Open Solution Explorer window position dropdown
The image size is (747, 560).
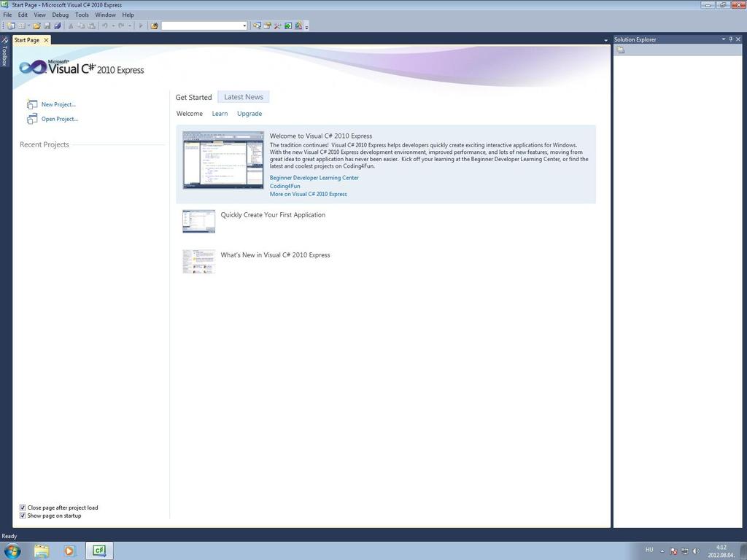(x=723, y=39)
